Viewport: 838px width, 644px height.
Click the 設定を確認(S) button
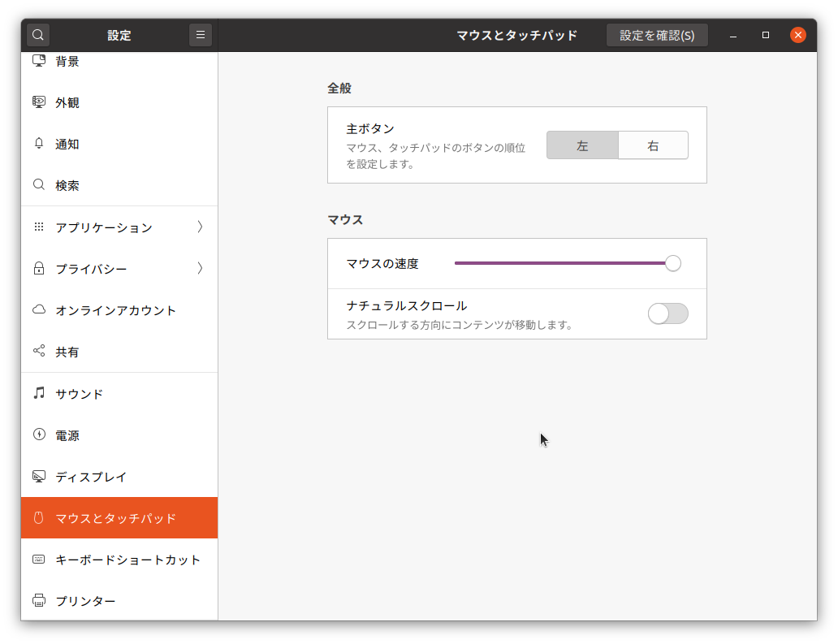657,35
